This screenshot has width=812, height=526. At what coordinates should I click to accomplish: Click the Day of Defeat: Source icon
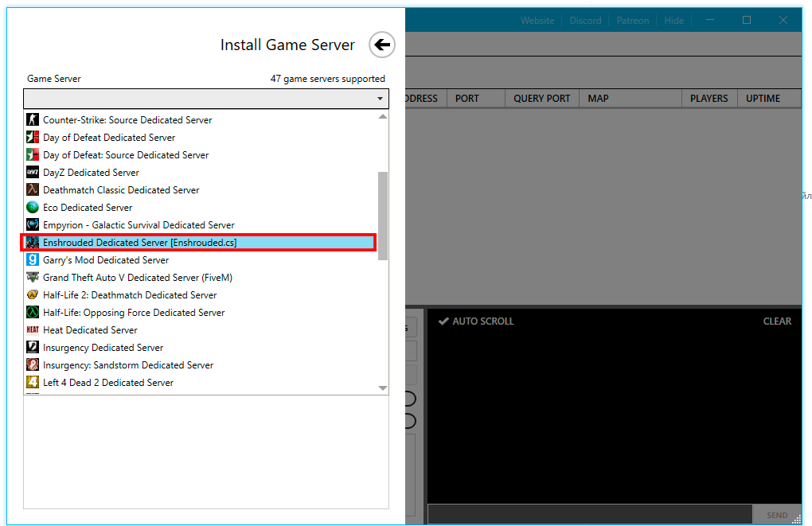click(33, 155)
